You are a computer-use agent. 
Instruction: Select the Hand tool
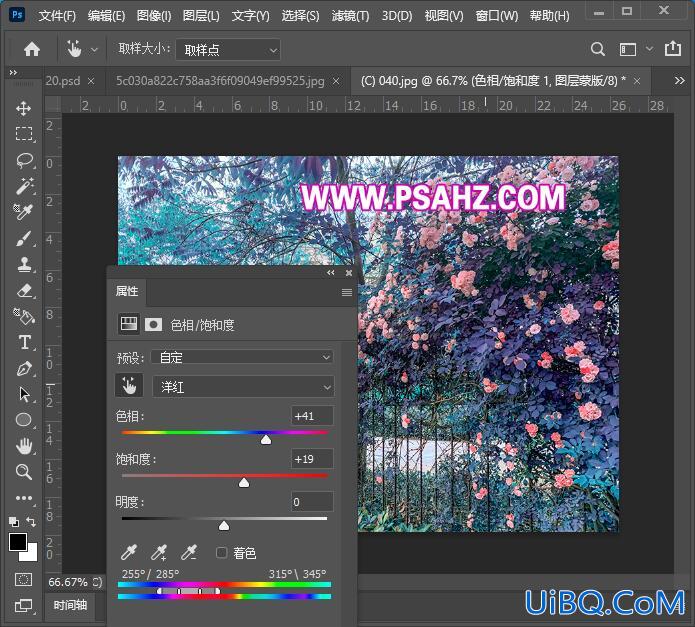(24, 446)
